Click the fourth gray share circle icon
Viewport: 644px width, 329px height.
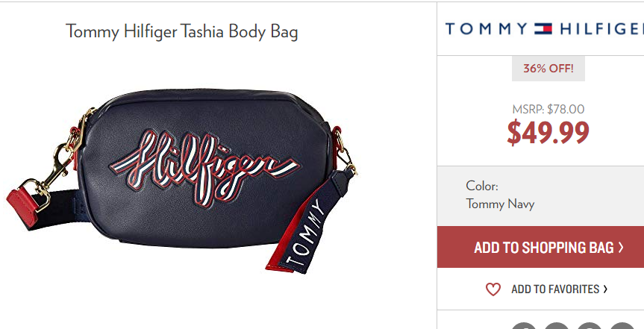click(x=622, y=326)
